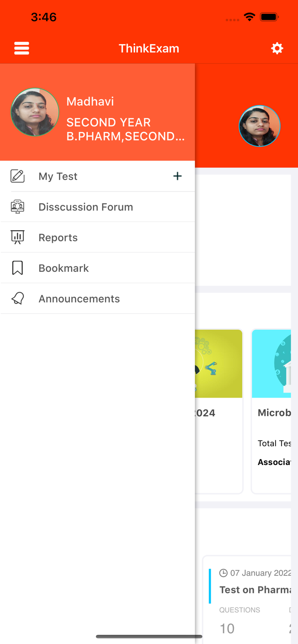The height and width of the screenshot is (644, 298).
Task: Click the Bookmark ribbon icon
Action: (17, 267)
